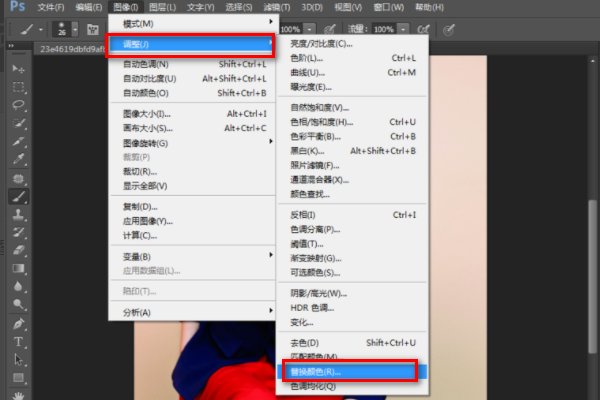
Task: Select the History Brush tool
Action: point(18,233)
